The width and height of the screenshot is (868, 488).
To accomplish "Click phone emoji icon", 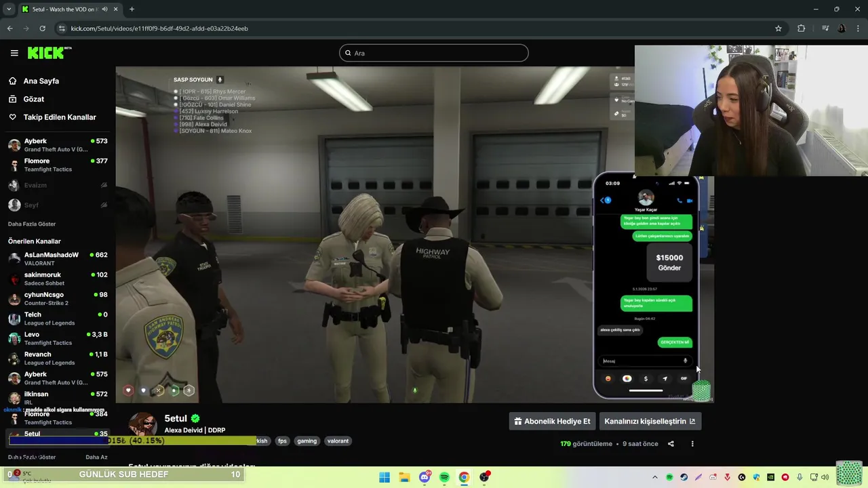I will tap(608, 379).
